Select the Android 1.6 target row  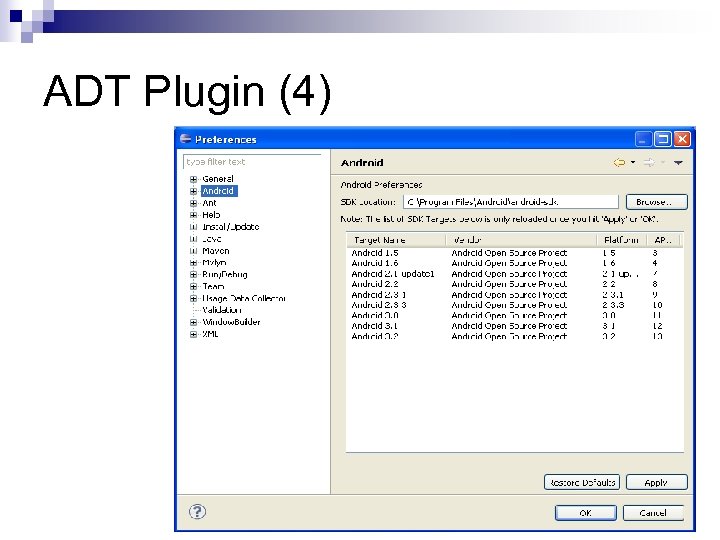515,263
